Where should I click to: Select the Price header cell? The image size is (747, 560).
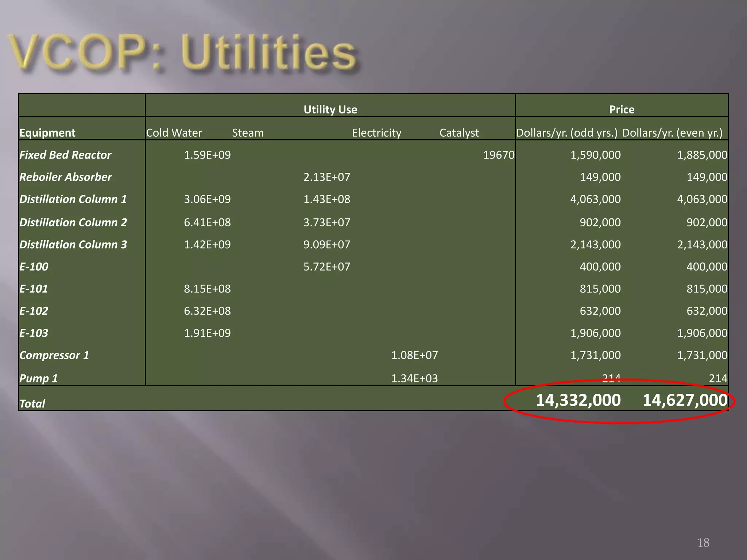(x=622, y=109)
